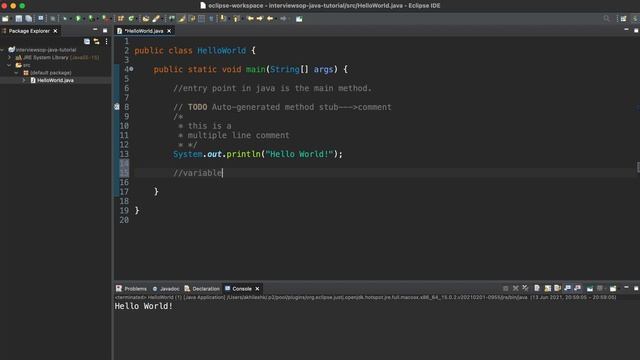Click Open Console icon in Console toolbar

[x=613, y=288]
